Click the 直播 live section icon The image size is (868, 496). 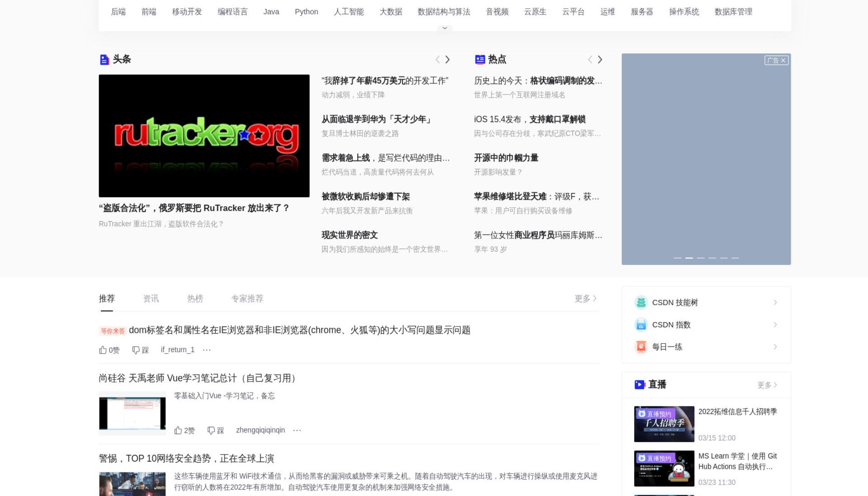click(x=640, y=385)
